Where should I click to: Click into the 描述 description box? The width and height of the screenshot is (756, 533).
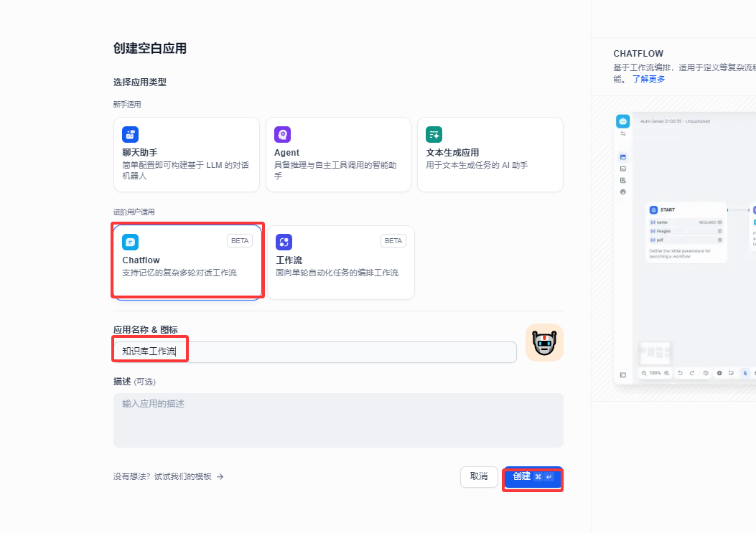(x=337, y=420)
